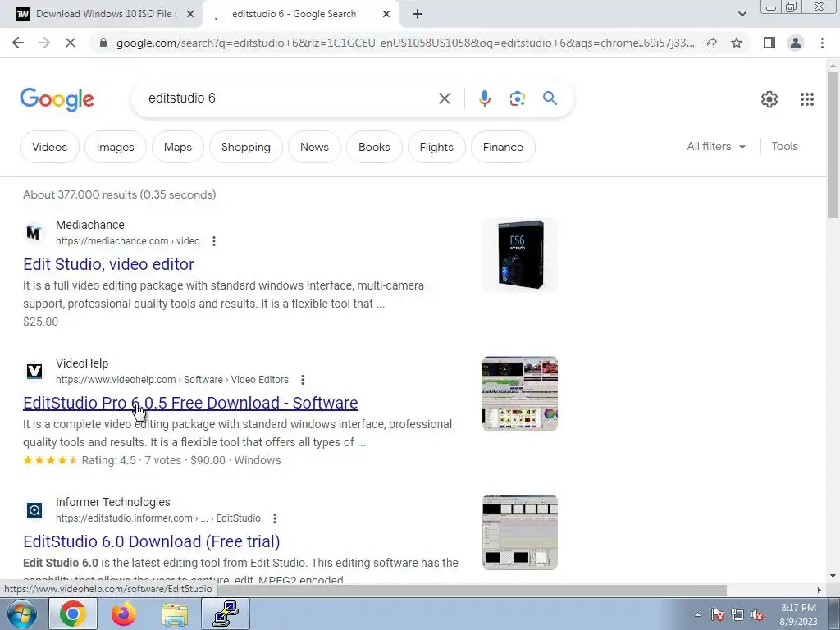Open EditStudio 6.0 Download (Free trial) link

(151, 541)
